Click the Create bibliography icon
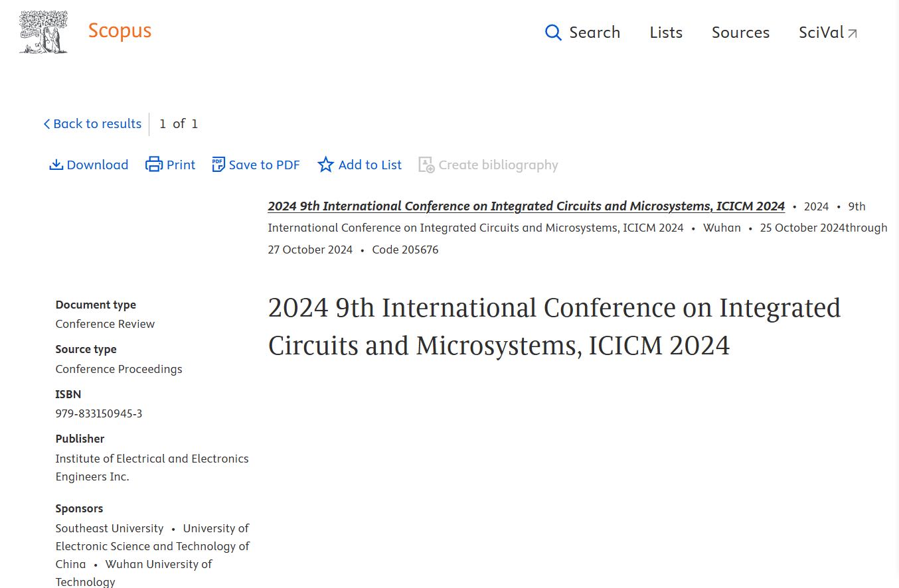 point(426,165)
